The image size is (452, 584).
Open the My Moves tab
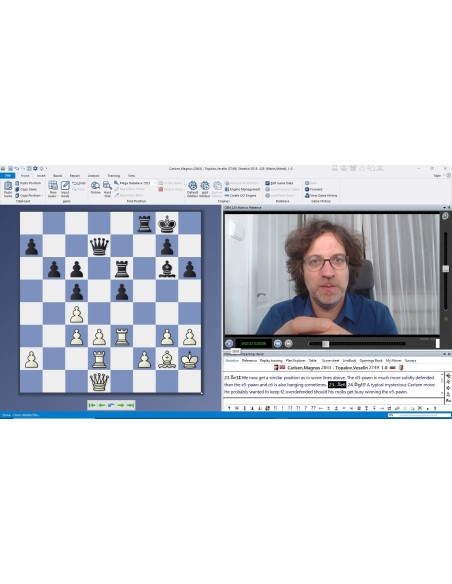click(x=393, y=361)
